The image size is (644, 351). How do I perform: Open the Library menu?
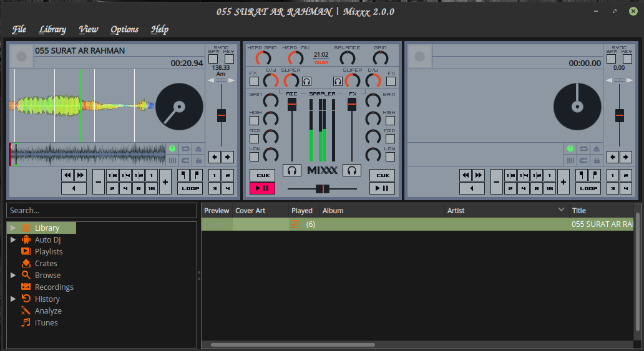(x=52, y=29)
